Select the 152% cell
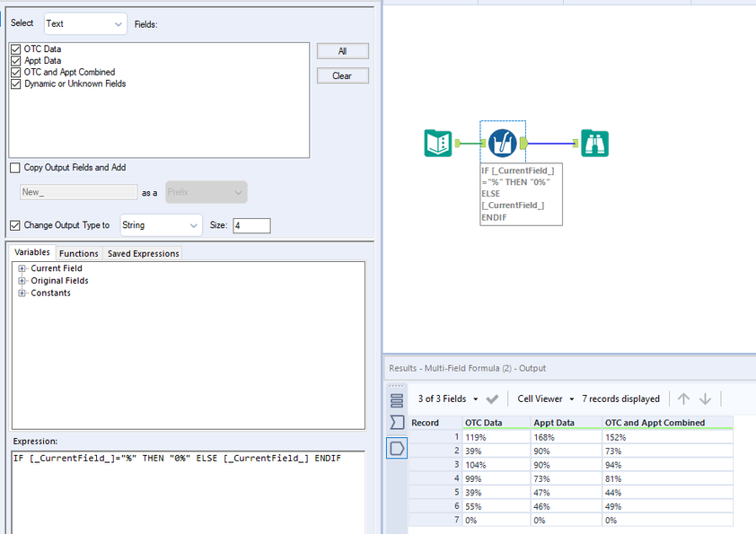Image resolution: width=756 pixels, height=534 pixels. (x=668, y=437)
